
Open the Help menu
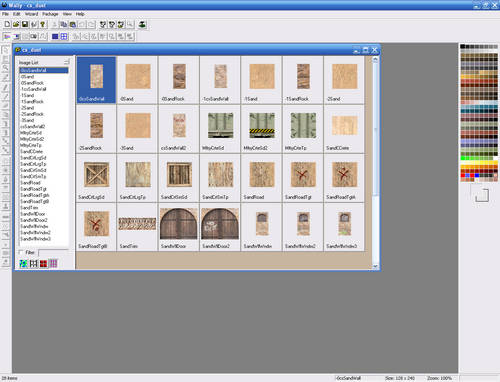[80, 14]
